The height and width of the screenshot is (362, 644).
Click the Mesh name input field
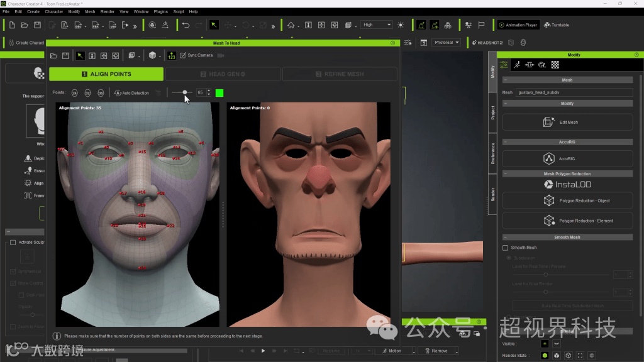coord(574,92)
